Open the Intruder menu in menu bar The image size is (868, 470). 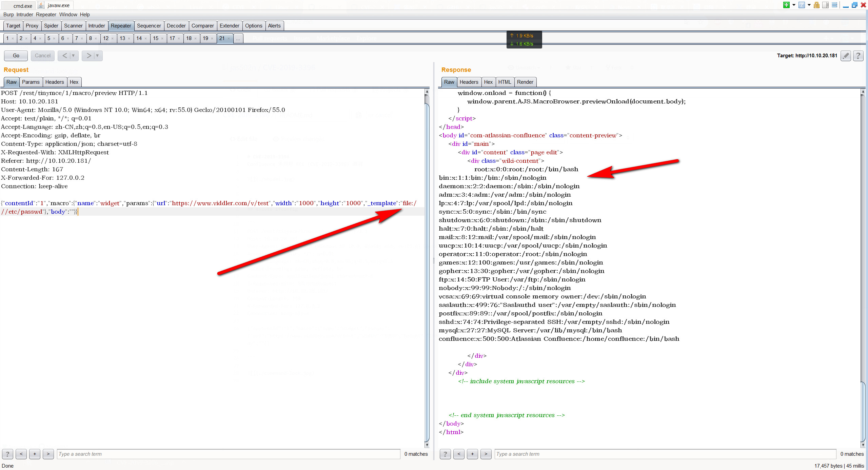pos(25,15)
